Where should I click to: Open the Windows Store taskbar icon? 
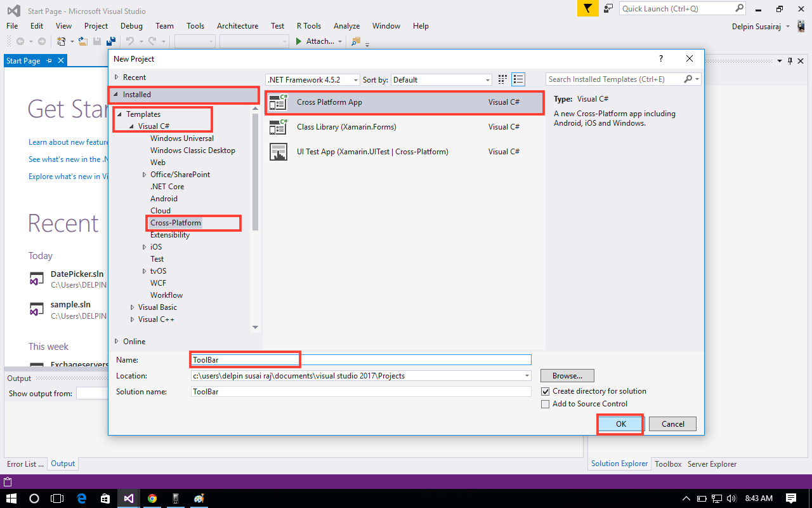tap(105, 498)
